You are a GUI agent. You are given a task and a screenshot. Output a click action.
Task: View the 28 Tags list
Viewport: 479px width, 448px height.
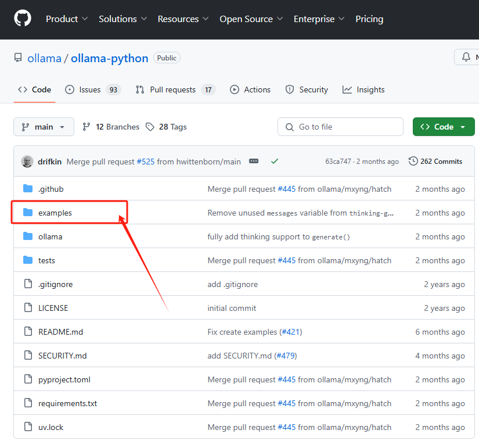[x=166, y=127]
